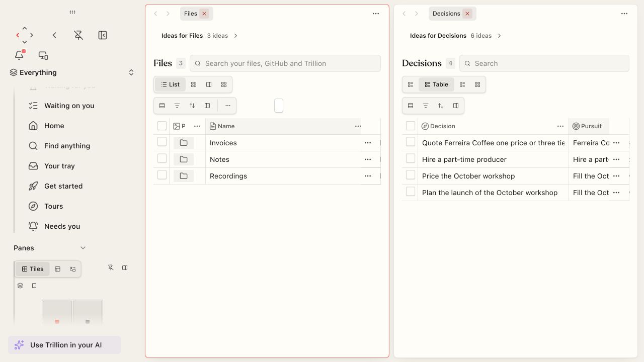This screenshot has height=362, width=644.
Task: Click the drag handle dots atop the sidebar
Action: [72, 12]
